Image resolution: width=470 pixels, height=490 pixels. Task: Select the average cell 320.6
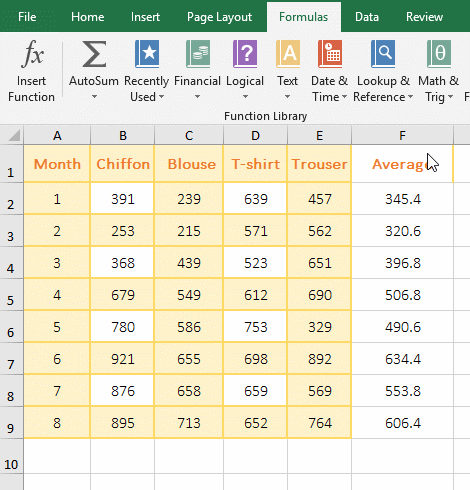(403, 231)
